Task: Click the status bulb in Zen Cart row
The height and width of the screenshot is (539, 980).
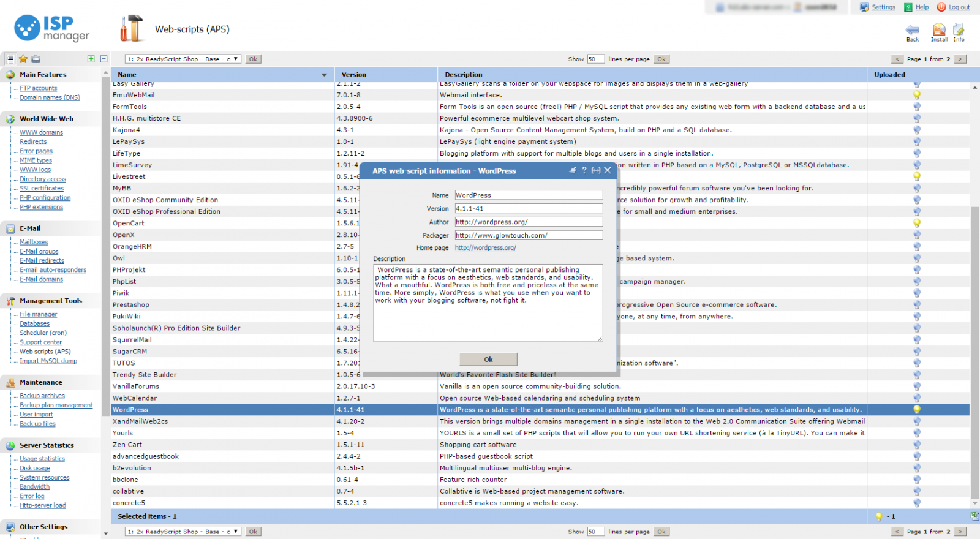Action: 917,445
